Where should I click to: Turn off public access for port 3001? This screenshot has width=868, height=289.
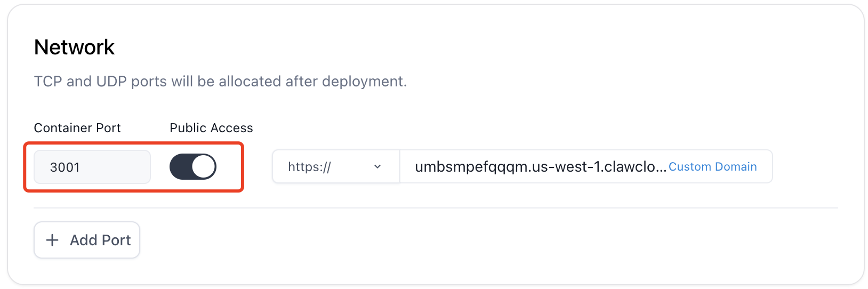[193, 167]
